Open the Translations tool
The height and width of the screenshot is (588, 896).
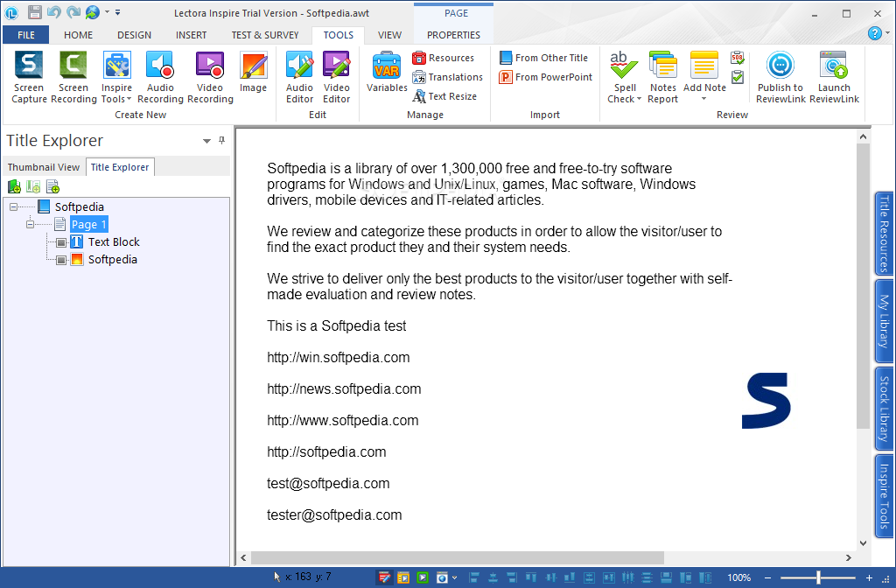click(x=447, y=77)
